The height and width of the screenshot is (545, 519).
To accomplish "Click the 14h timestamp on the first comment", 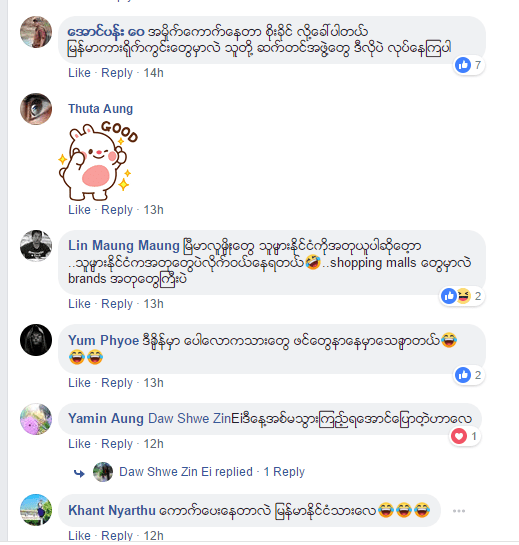I will 153,73.
